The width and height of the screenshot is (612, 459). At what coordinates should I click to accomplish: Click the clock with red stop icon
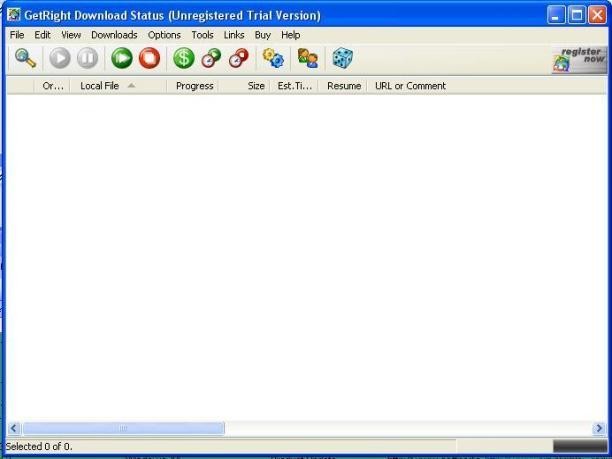click(239, 58)
